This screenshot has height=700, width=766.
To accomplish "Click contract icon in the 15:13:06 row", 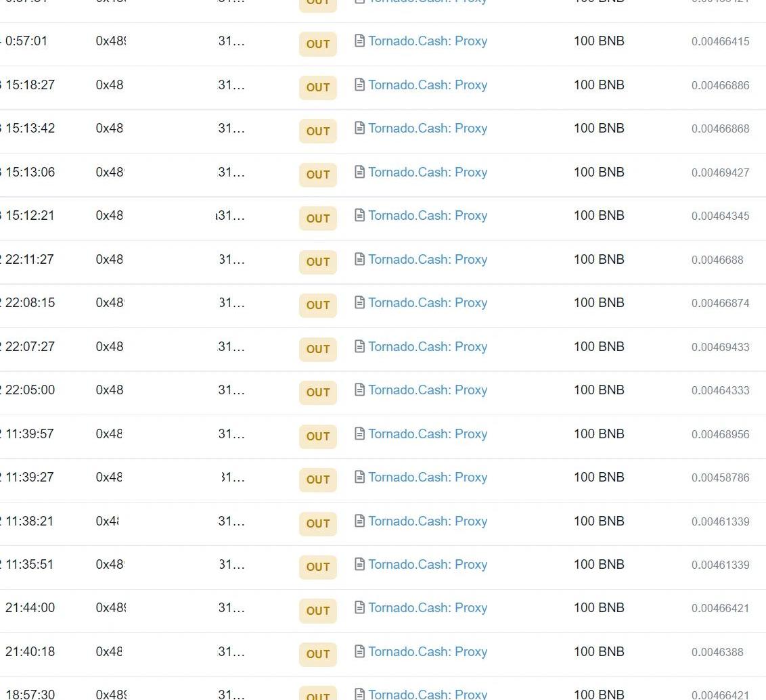I will pos(359,172).
